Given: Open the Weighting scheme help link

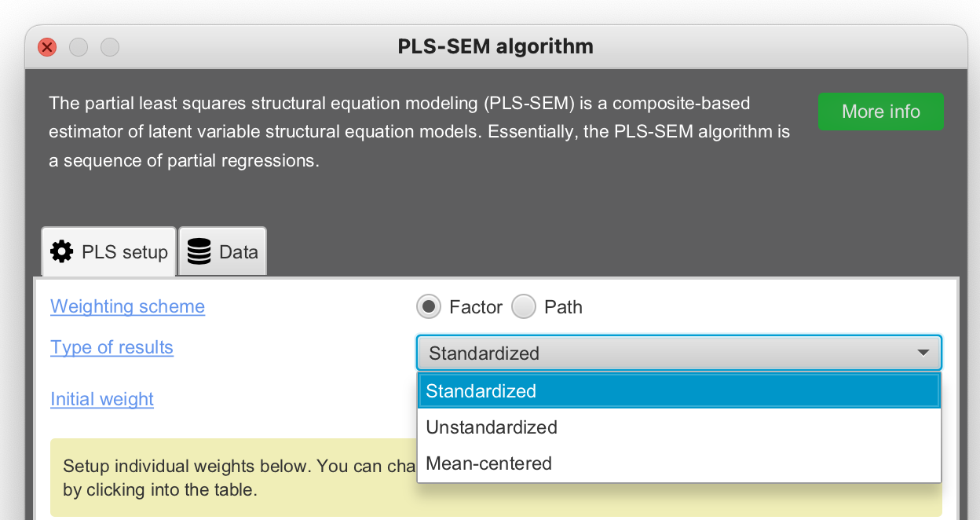Looking at the screenshot, I should pyautogui.click(x=127, y=306).
